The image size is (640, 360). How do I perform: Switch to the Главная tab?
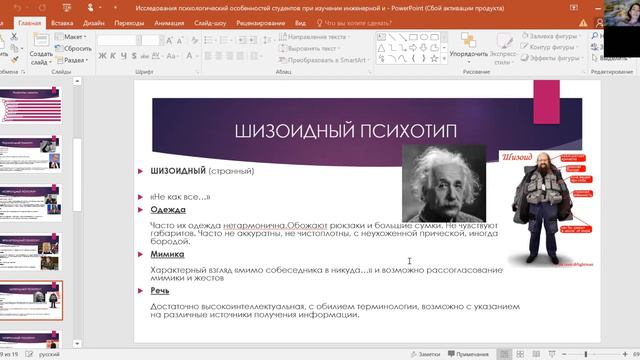pos(29,23)
